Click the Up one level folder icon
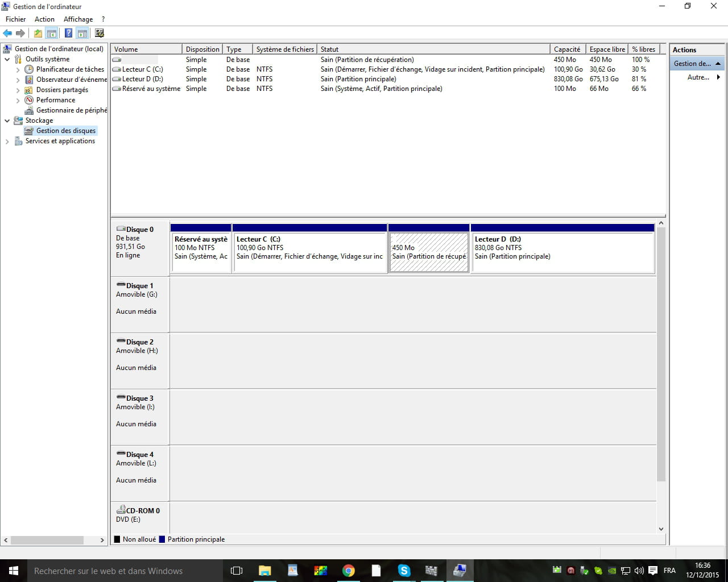This screenshot has height=582, width=728. click(38, 34)
